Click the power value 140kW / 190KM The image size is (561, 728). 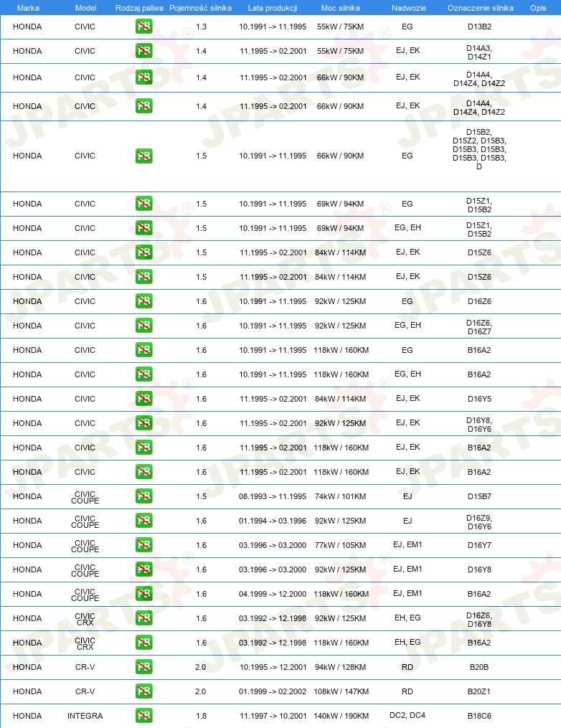tap(341, 716)
